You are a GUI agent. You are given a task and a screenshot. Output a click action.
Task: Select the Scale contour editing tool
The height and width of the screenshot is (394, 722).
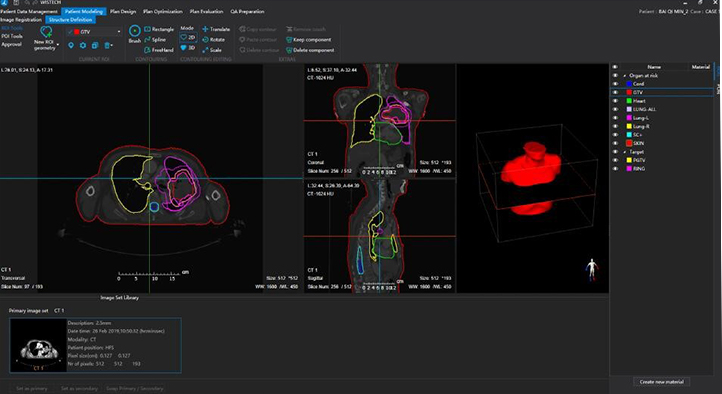coord(212,50)
